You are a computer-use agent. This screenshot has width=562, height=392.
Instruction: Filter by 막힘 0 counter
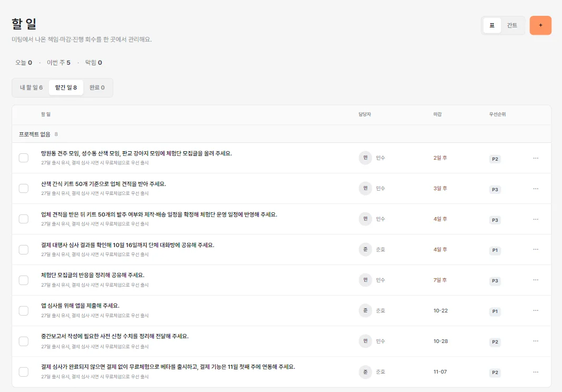click(93, 63)
